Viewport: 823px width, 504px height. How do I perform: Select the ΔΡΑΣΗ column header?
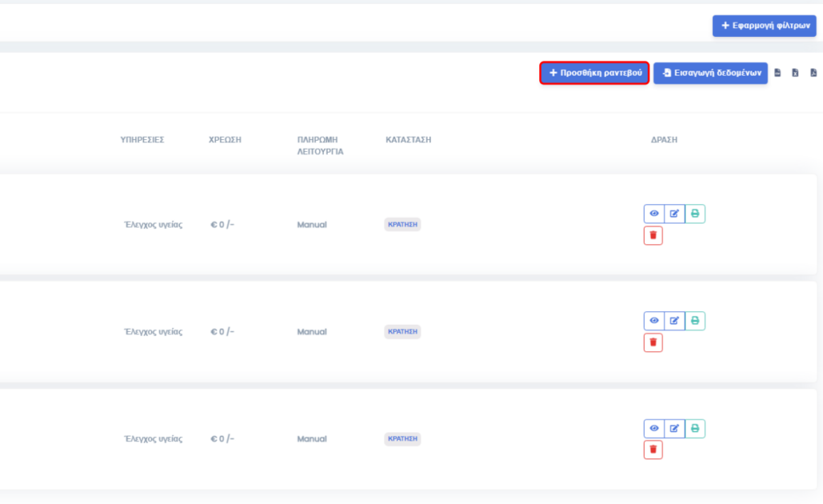pyautogui.click(x=664, y=140)
